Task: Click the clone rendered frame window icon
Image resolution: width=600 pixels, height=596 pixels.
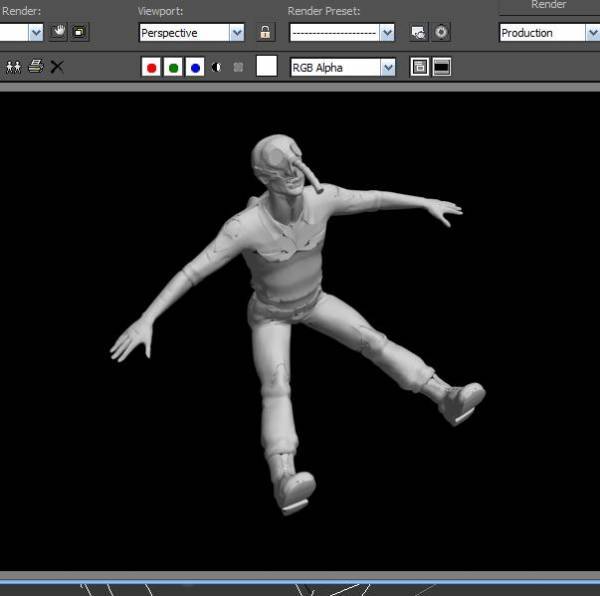Action: point(14,67)
